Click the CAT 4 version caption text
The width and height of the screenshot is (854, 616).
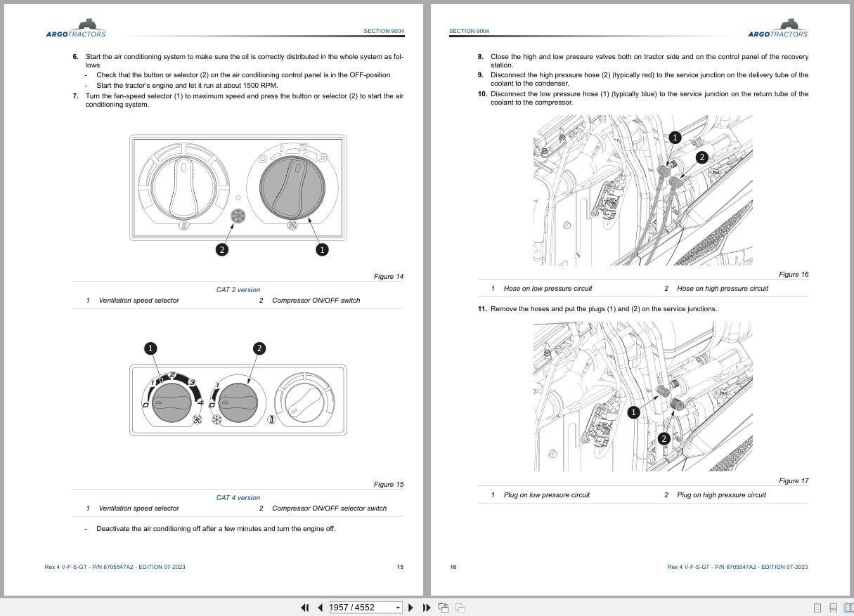click(x=238, y=497)
